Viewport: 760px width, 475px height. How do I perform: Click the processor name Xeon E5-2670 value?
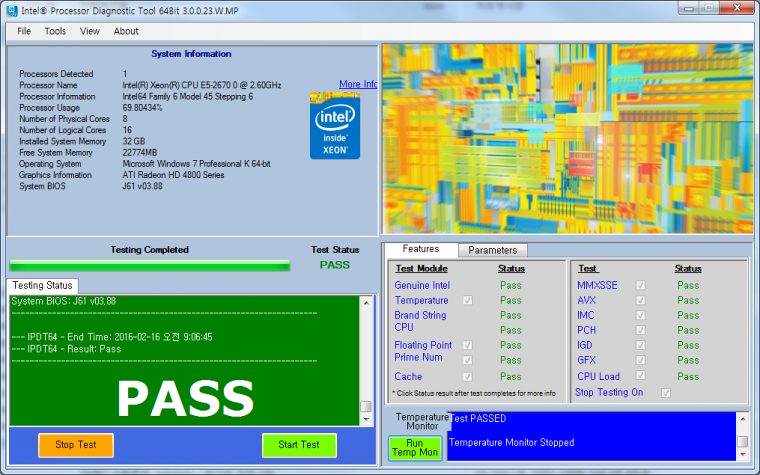(x=202, y=85)
